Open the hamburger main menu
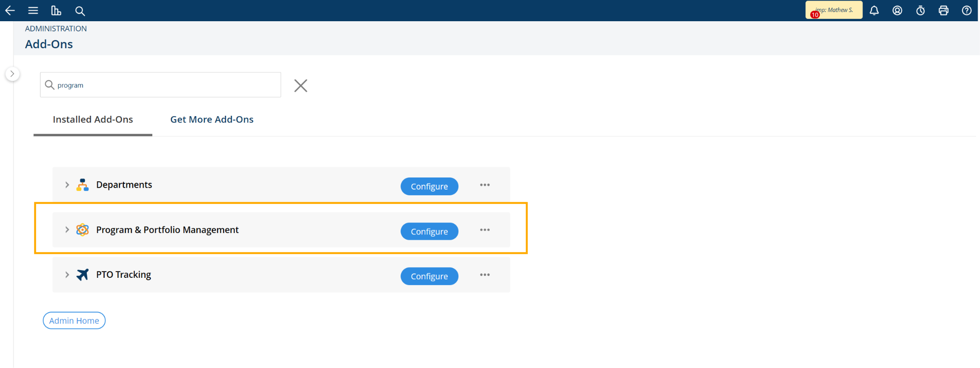 point(33,10)
